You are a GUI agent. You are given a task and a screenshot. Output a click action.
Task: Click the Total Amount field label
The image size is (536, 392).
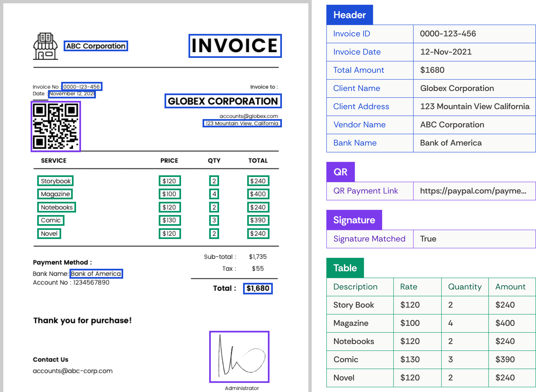[359, 70]
